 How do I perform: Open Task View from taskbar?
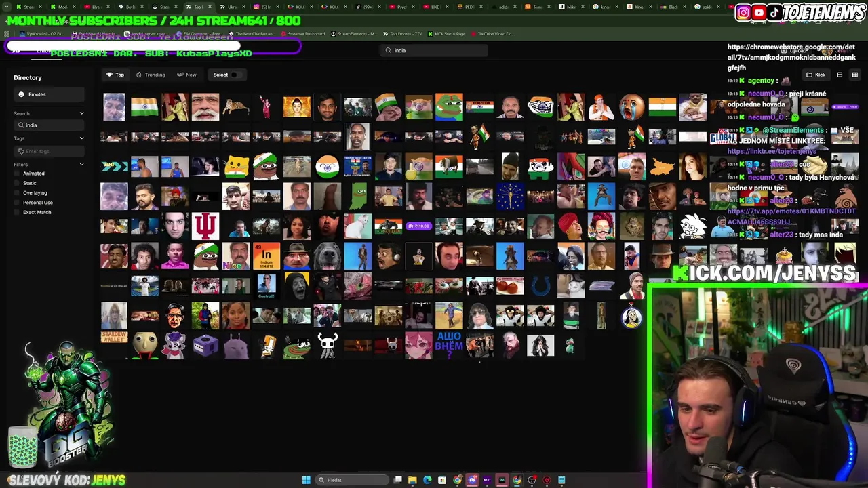pyautogui.click(x=398, y=480)
